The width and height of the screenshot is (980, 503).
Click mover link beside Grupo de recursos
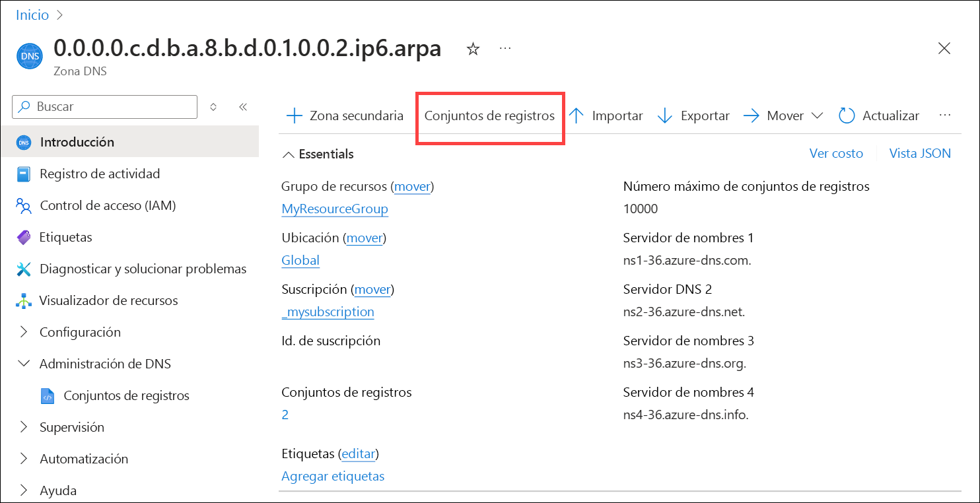click(x=412, y=187)
